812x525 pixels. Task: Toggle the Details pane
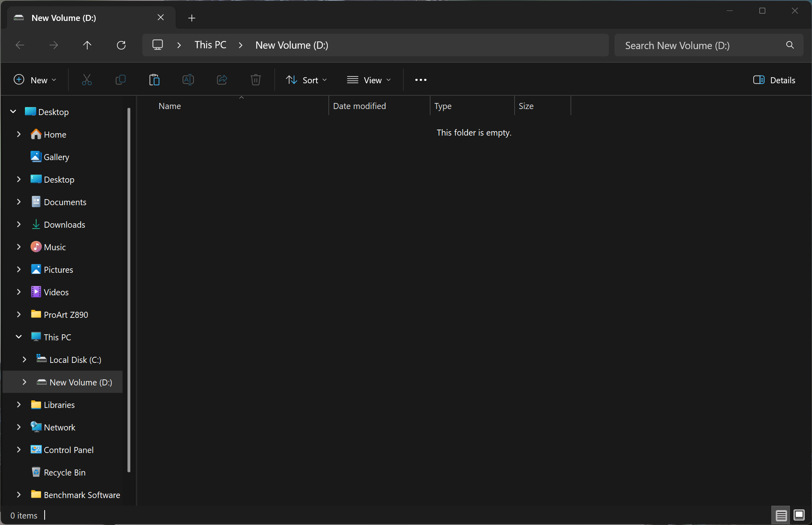coord(774,80)
